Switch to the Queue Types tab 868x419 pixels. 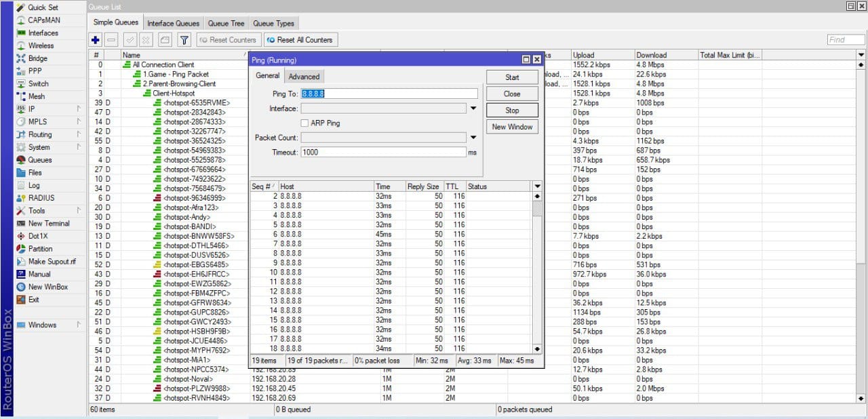[x=273, y=23]
